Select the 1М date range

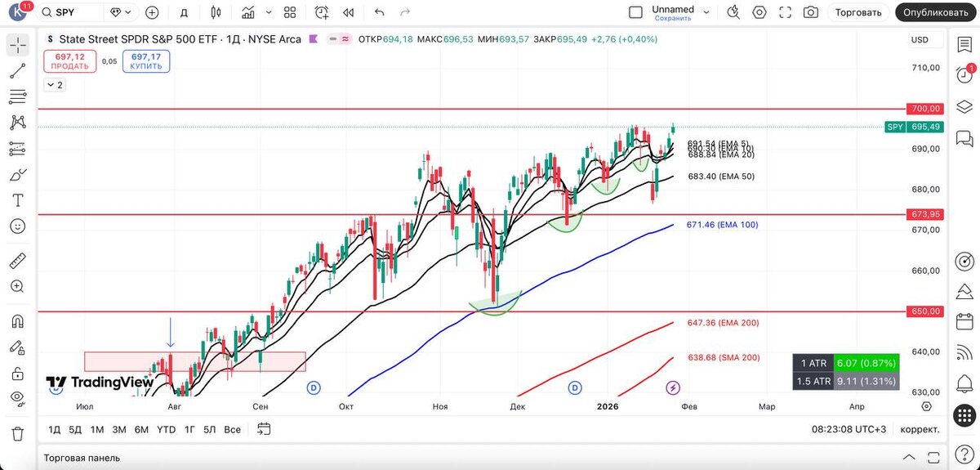pos(97,429)
